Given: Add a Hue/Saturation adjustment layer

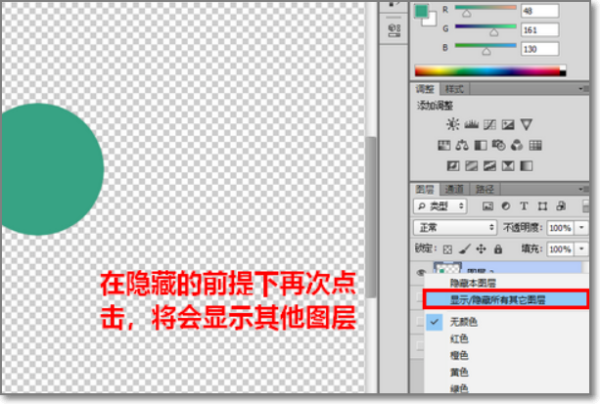Looking at the screenshot, I should point(444,145).
